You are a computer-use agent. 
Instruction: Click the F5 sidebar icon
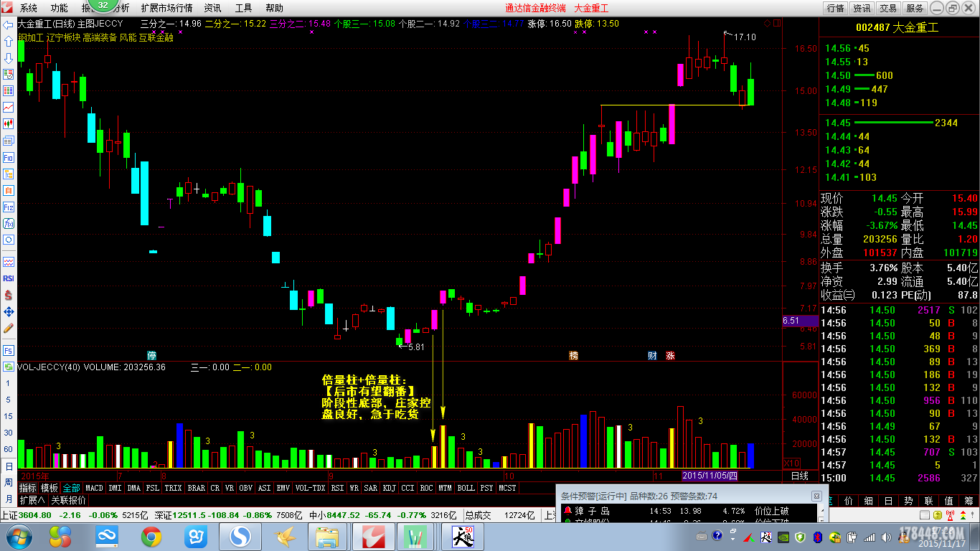tap(8, 351)
